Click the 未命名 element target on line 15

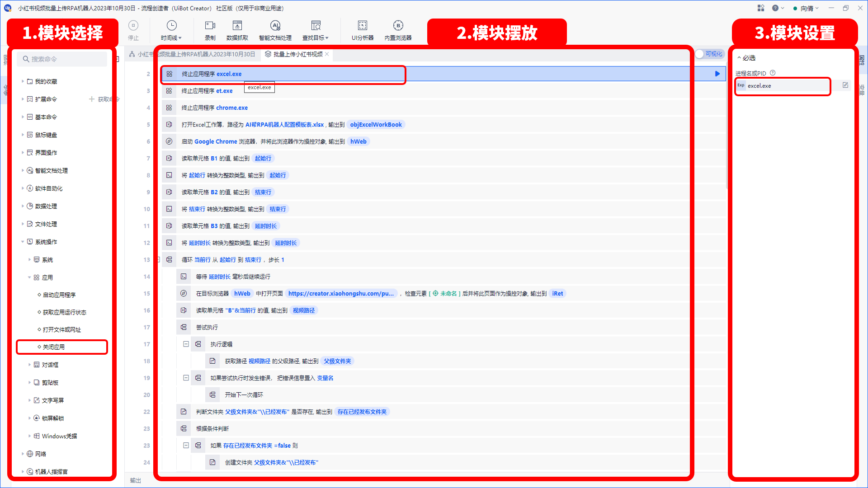[445, 294]
